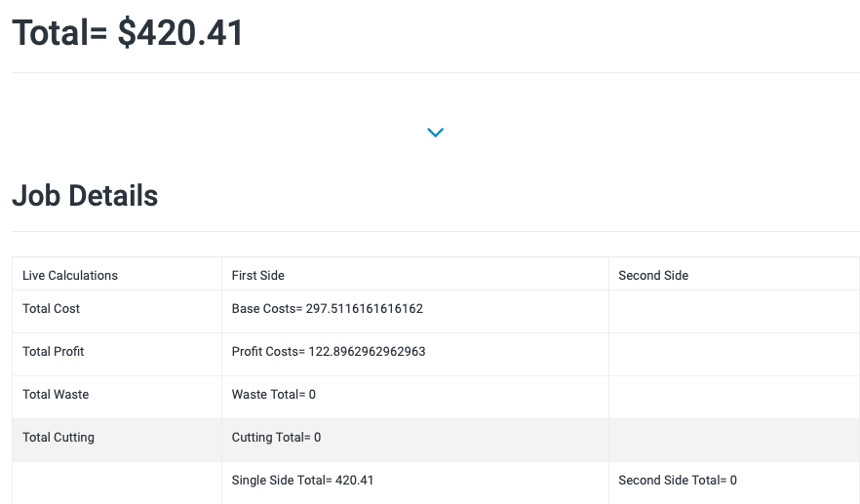This screenshot has width=860, height=504.
Task: Click the blue down chevron icon
Action: [435, 133]
